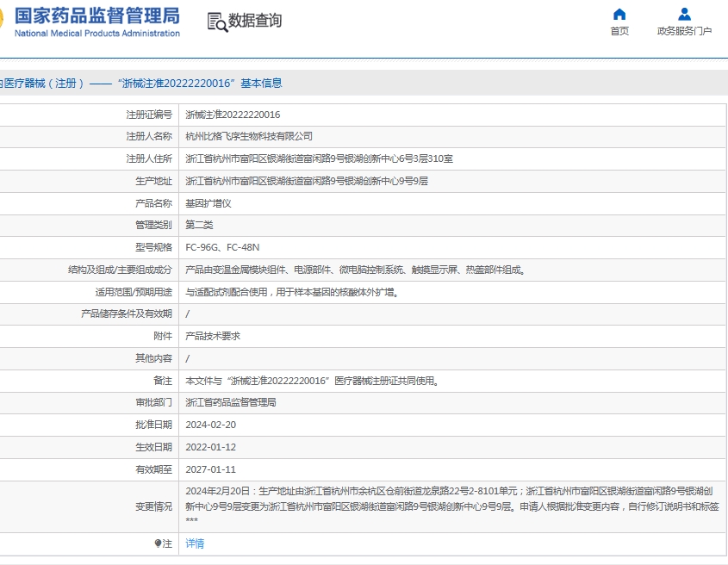Image resolution: width=728 pixels, height=565 pixels.
Task: Click the slash value in 其他内容 row
Action: 188,359
